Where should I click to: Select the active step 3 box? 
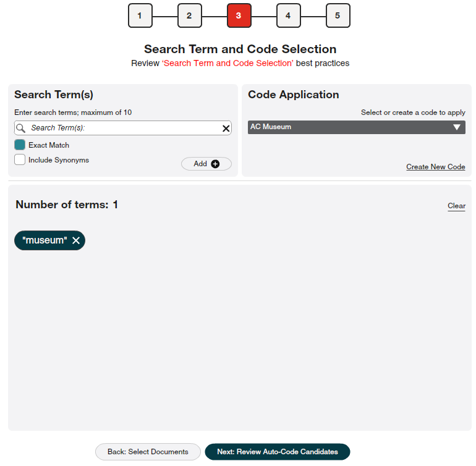[239, 15]
